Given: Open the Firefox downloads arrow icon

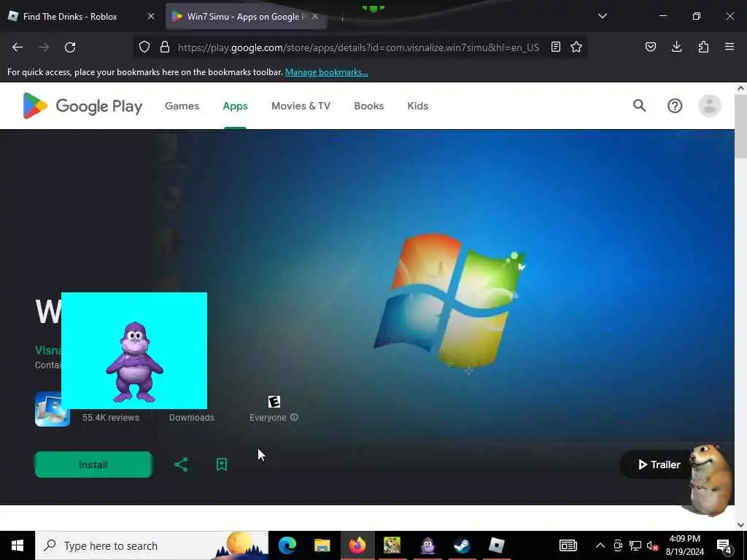Looking at the screenshot, I should coord(676,47).
